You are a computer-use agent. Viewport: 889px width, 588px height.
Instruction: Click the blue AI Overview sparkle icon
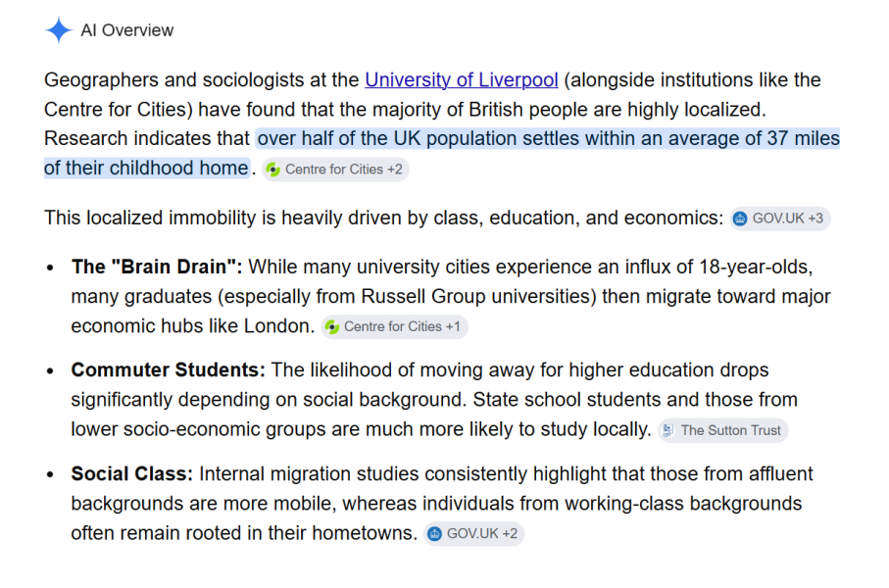[59, 30]
